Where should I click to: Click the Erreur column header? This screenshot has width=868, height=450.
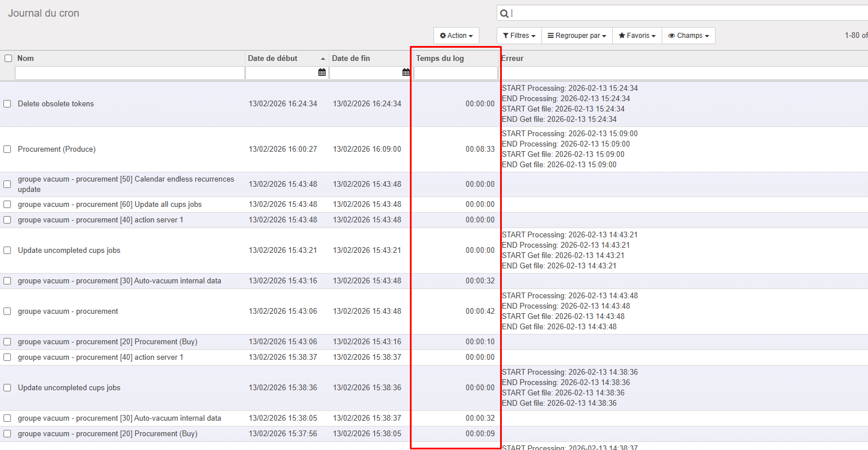512,58
